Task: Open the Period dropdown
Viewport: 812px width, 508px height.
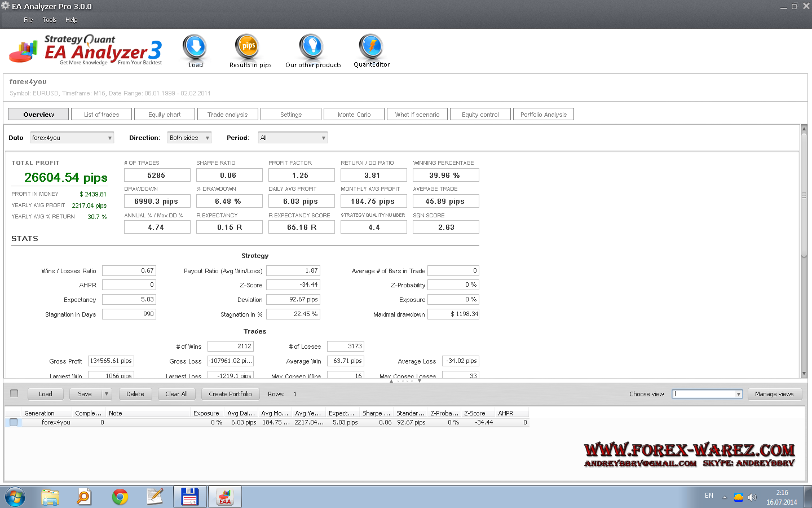Action: [293, 138]
